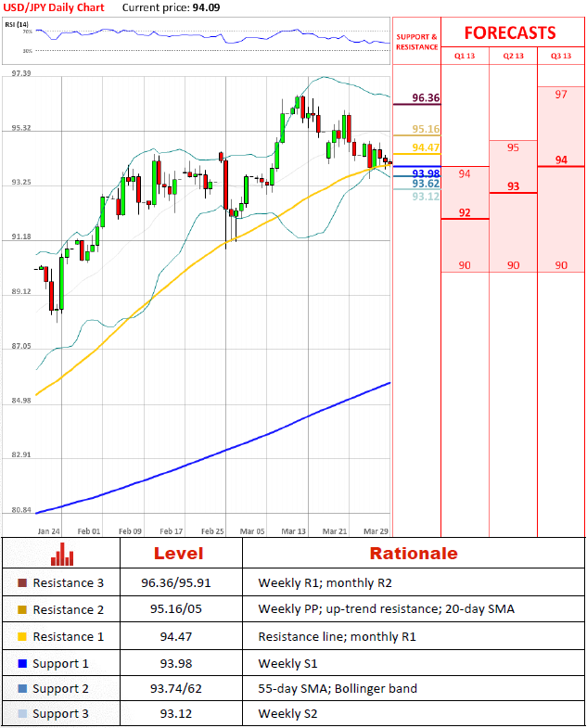Click the Q3 13 forecast value 97
The width and height of the screenshot is (587, 728).
coord(561,95)
